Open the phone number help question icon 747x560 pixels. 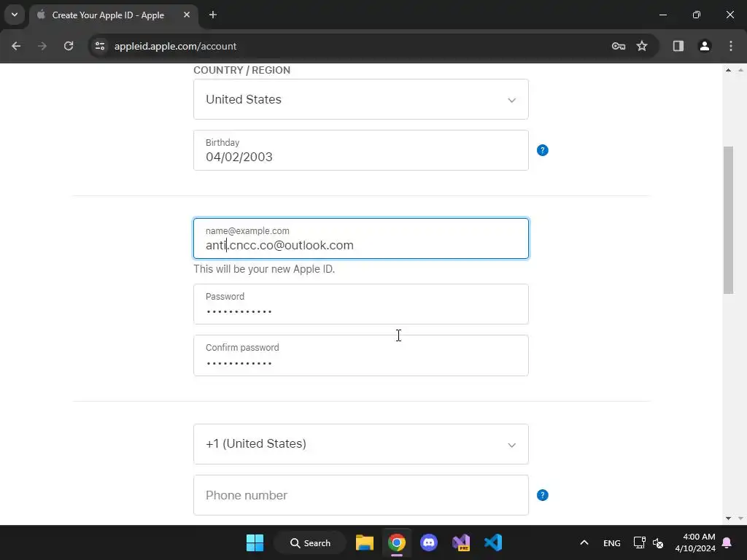coord(543,495)
